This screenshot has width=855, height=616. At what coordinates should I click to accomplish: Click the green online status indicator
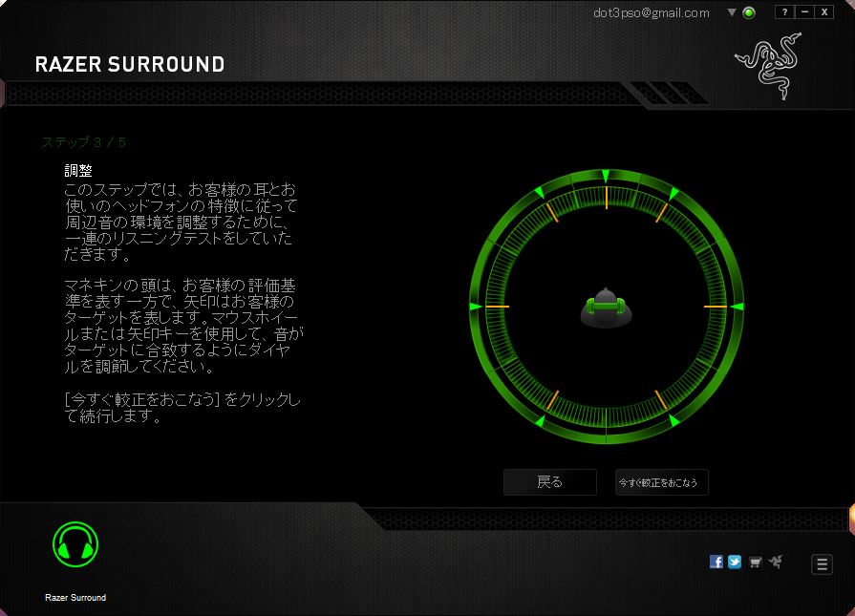pyautogui.click(x=749, y=12)
